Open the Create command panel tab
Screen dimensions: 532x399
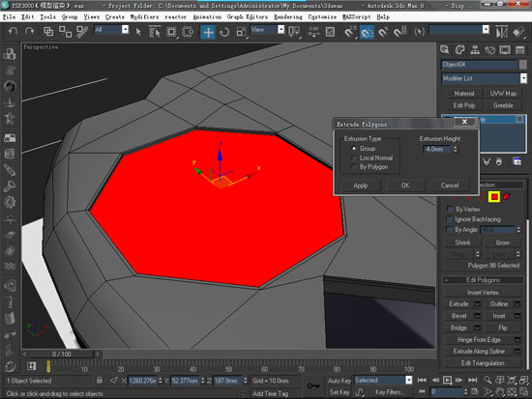(445, 50)
